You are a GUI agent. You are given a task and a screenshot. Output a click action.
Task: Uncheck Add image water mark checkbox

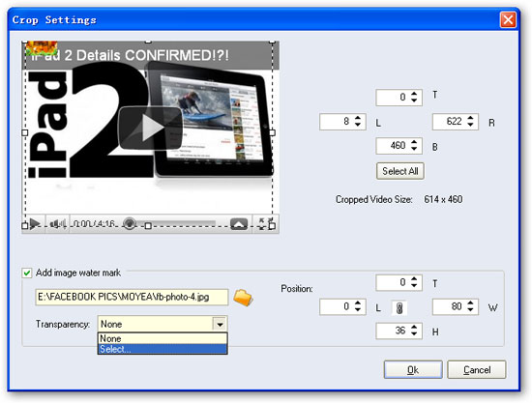click(x=27, y=273)
